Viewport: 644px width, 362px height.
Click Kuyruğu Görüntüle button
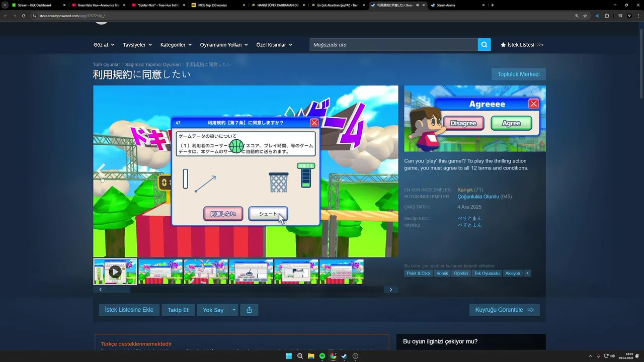(504, 310)
